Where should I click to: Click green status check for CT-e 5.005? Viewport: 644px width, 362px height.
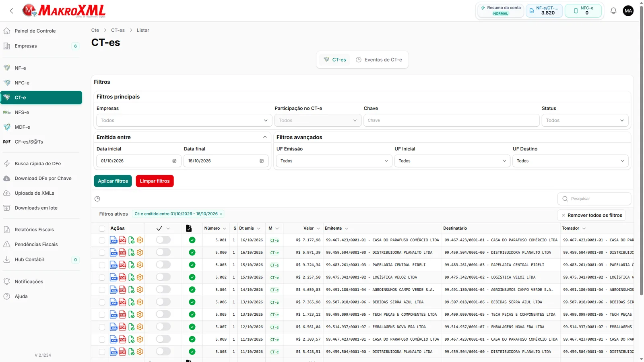[192, 315]
